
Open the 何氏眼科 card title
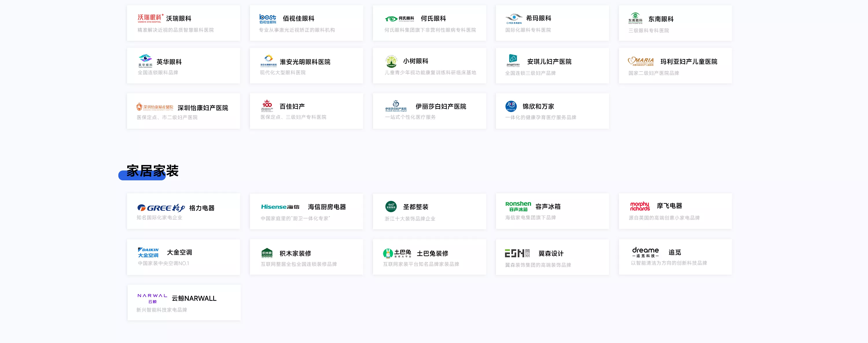coord(433,19)
